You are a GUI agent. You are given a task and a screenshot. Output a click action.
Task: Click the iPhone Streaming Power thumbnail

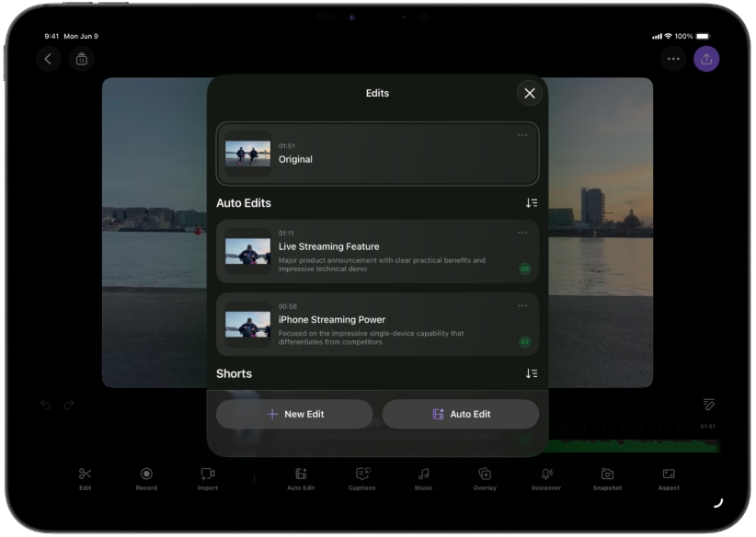[247, 325]
